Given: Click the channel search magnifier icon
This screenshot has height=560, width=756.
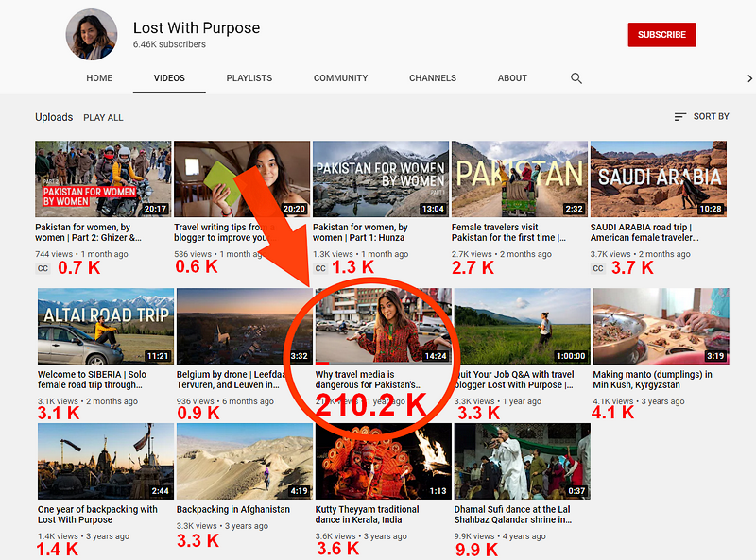Looking at the screenshot, I should pos(576,78).
